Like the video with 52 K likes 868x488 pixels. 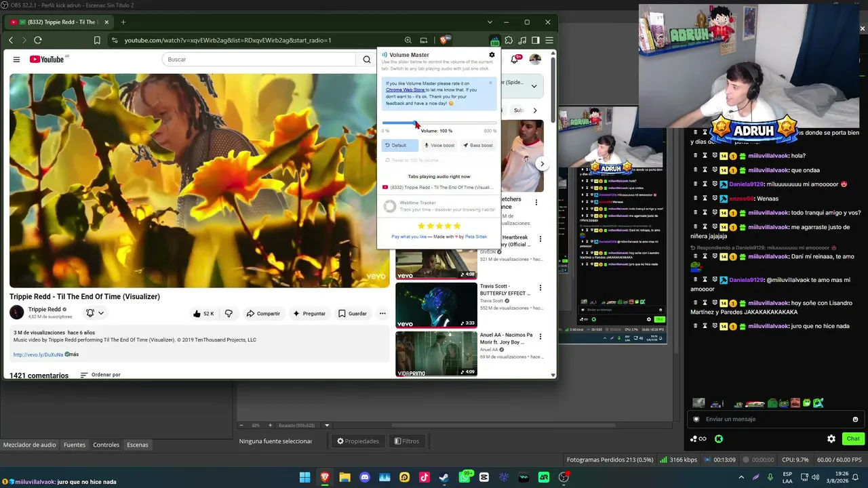[203, 314]
